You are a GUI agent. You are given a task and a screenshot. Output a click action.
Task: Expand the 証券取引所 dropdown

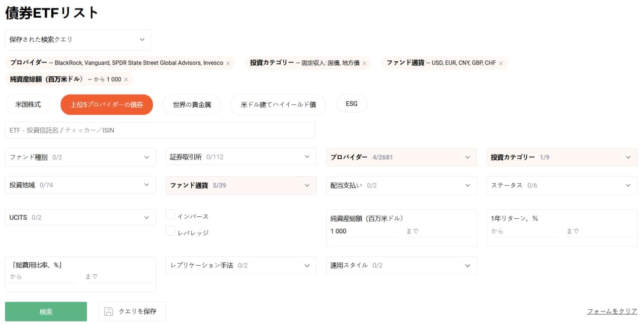click(x=240, y=157)
